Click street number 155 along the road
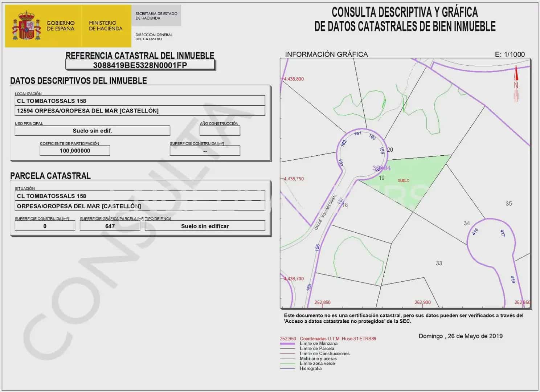The width and height of the screenshot is (540, 392). (309, 287)
